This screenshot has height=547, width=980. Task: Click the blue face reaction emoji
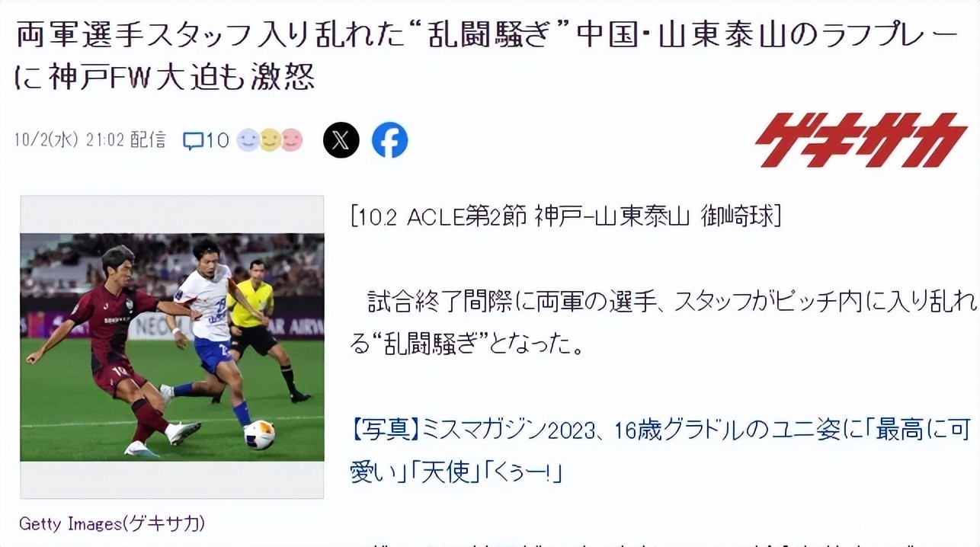coord(248,140)
